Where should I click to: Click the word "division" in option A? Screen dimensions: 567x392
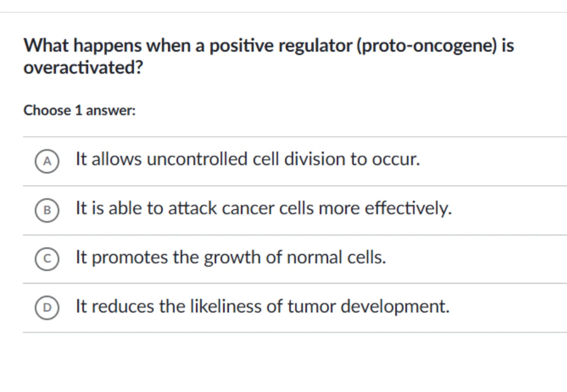[315, 159]
